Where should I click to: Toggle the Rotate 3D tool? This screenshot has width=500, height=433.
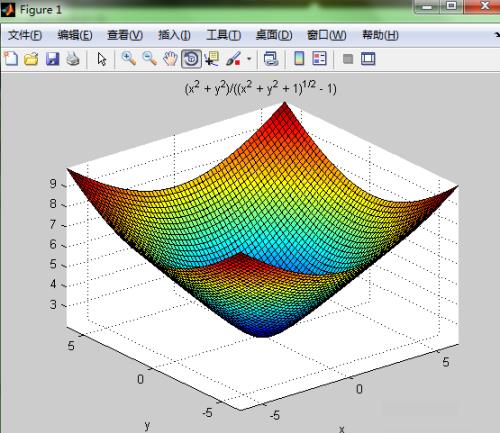pyautogui.click(x=191, y=59)
